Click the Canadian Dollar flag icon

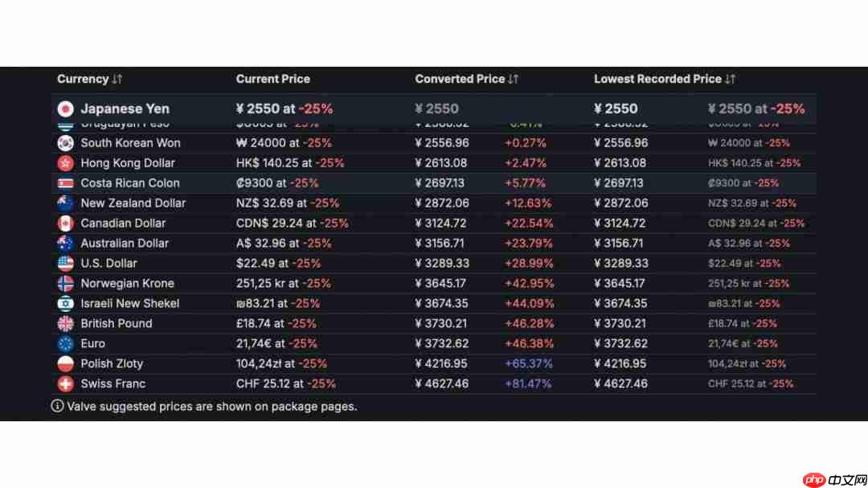65,223
